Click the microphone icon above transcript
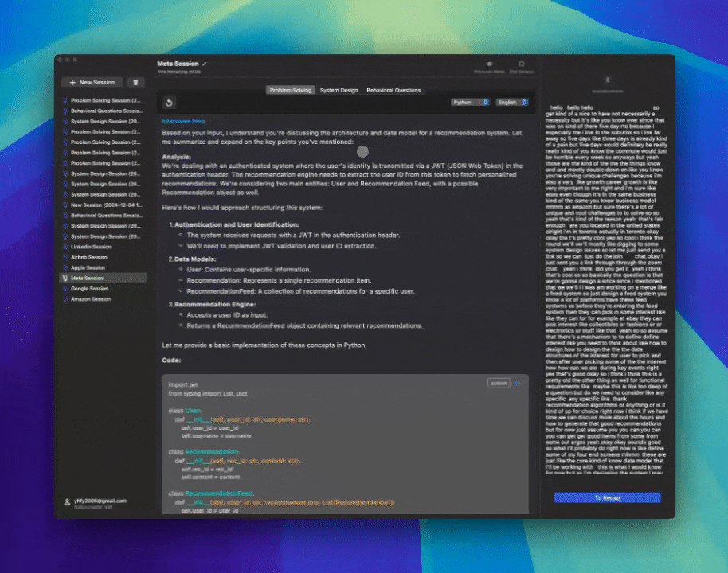The width and height of the screenshot is (728, 573). (x=608, y=80)
